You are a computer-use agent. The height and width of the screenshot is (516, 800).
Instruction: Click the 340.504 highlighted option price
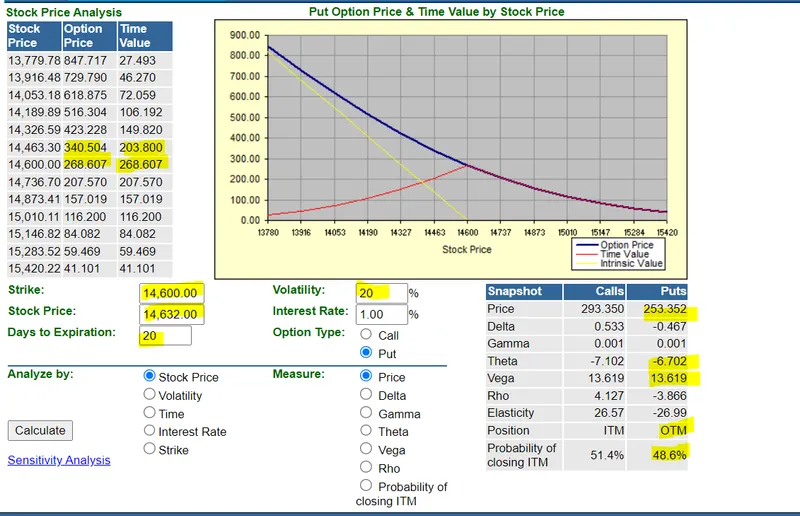(89, 148)
